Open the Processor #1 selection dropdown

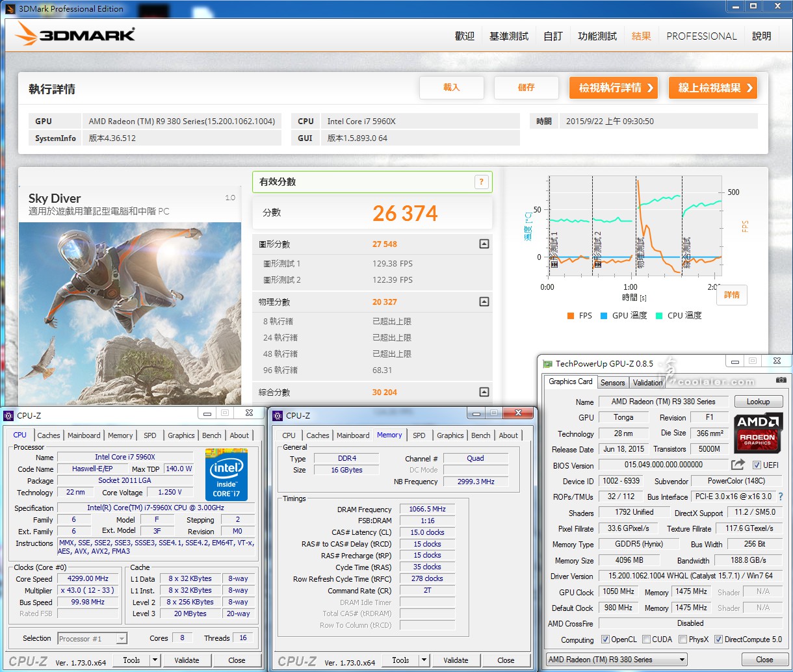122,639
